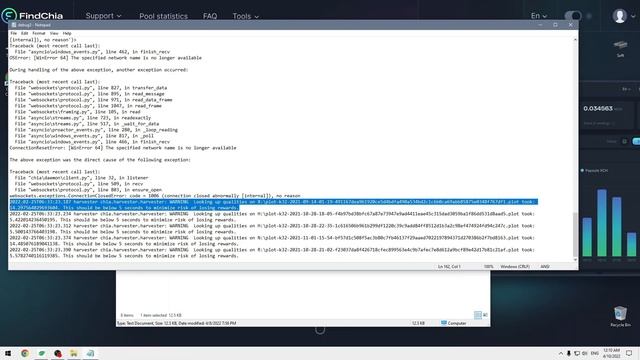Click the microphone tray icon
Screen dimensions: 640x360
pos(569,353)
